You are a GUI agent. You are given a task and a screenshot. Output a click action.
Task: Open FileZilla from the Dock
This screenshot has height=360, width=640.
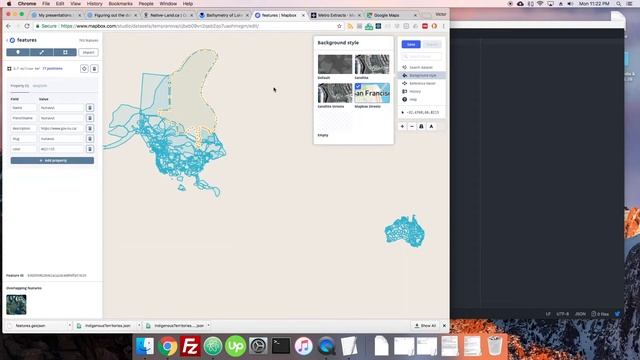pos(190,346)
